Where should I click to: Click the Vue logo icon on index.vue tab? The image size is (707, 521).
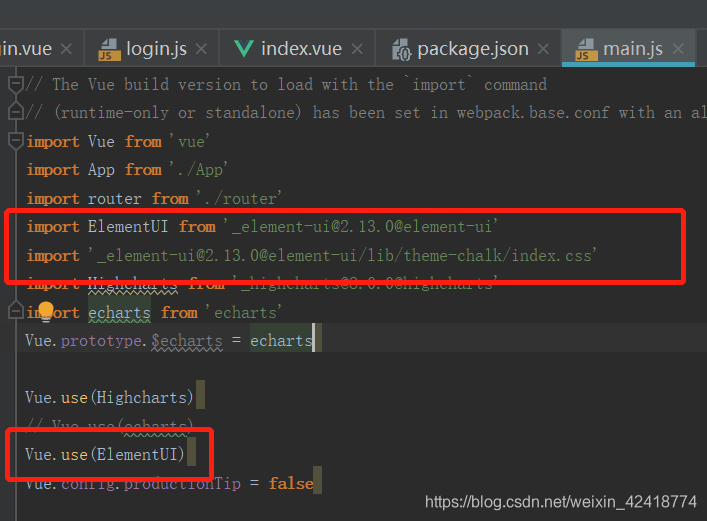(244, 49)
